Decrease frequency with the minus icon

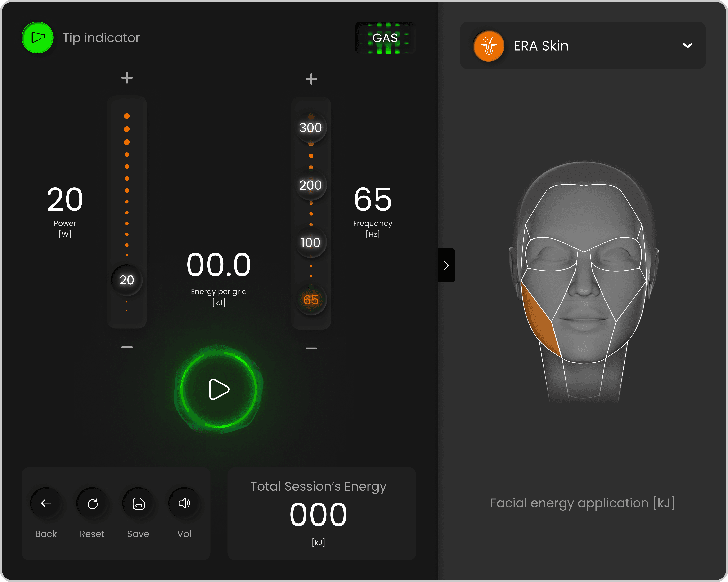(x=311, y=348)
